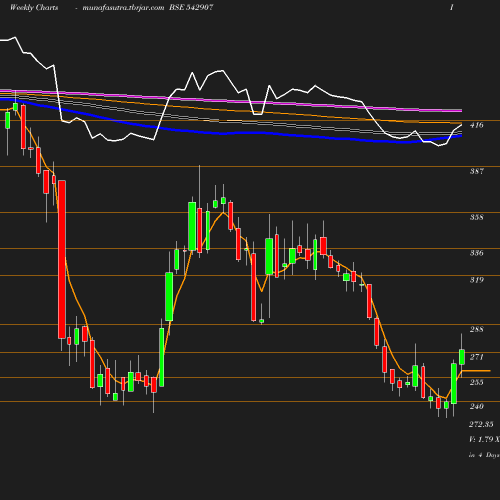This screenshot has width=500, height=500.
Task: Click the "Weekly Charts" title text
Action: coord(34,7)
